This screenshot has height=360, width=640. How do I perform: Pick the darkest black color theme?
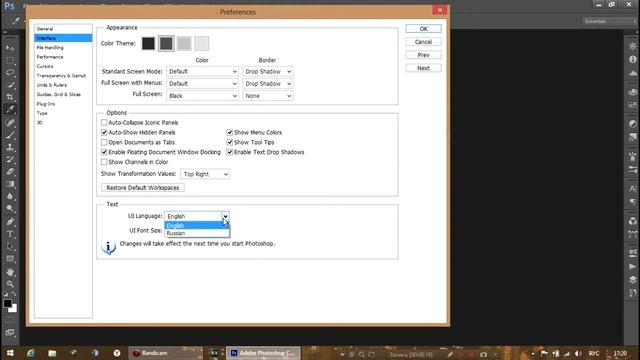click(x=149, y=43)
